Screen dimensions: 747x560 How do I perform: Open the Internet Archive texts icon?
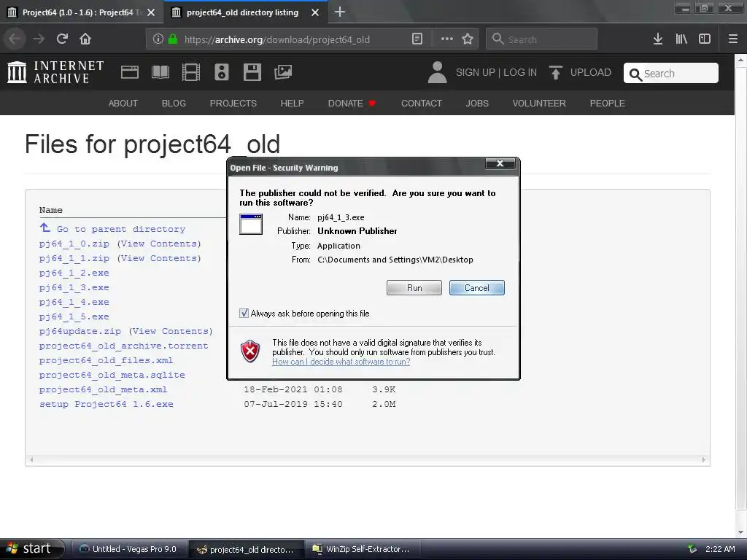click(x=160, y=72)
